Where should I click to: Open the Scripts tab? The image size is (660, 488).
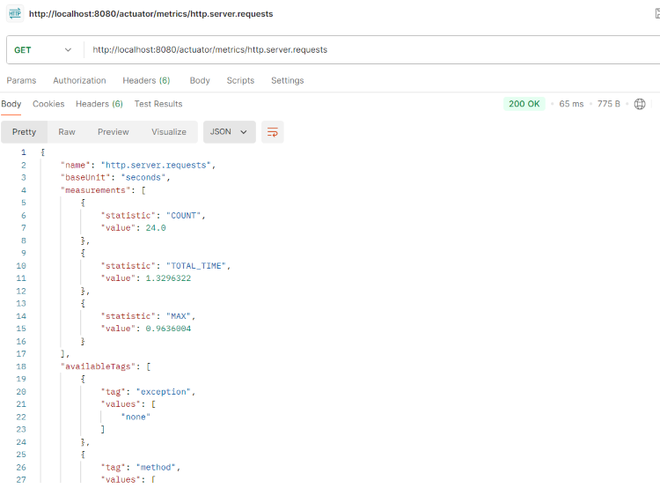click(240, 80)
